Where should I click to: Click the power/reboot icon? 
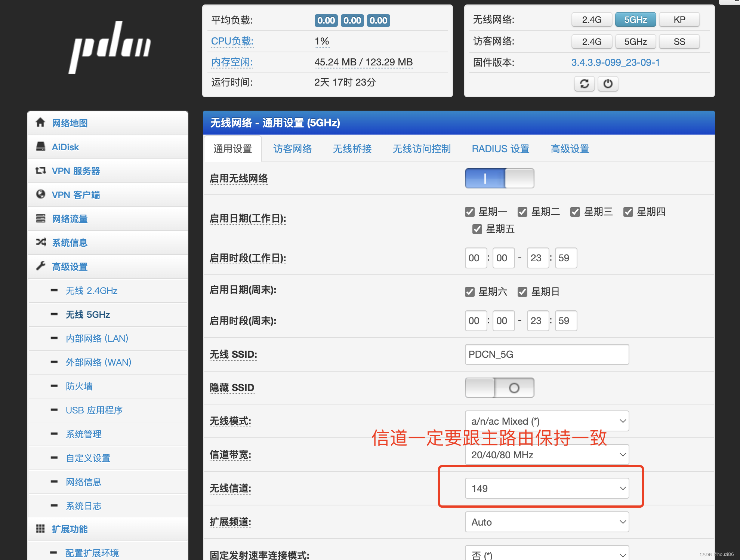[x=608, y=84]
